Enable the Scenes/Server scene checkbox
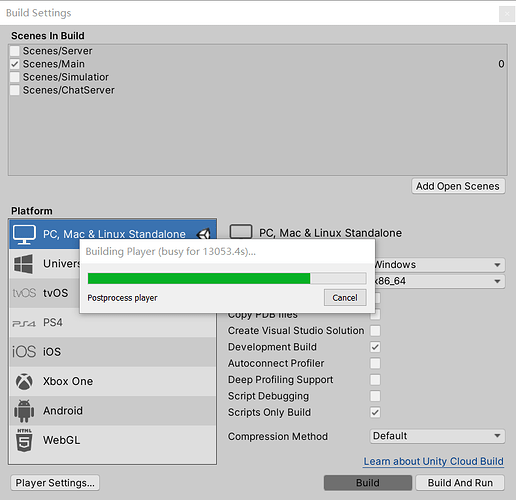 pos(15,51)
